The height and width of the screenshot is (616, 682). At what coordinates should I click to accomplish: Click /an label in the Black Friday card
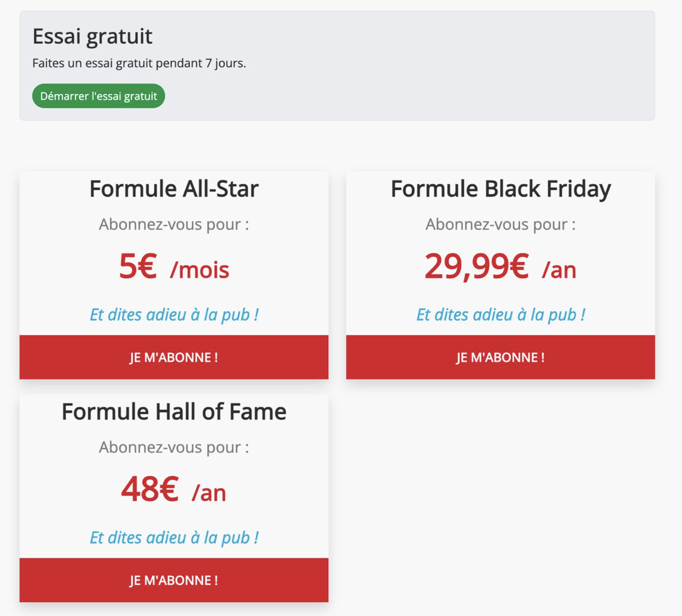coord(559,270)
